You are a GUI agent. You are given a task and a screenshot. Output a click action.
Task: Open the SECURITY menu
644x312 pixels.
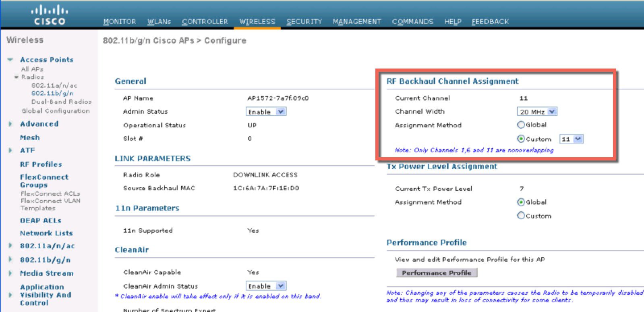(304, 22)
